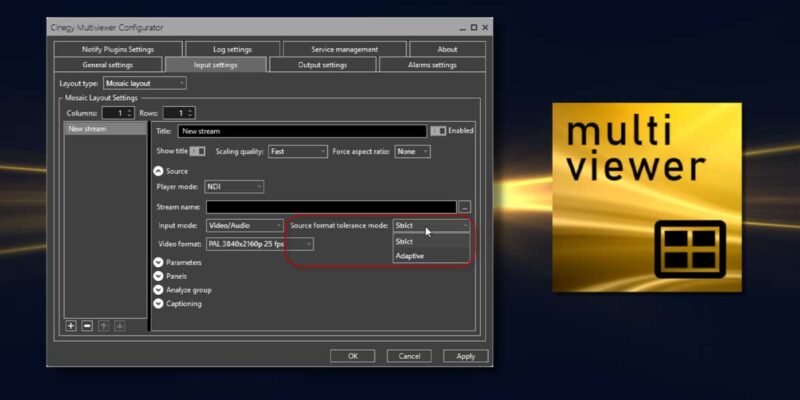Image resolution: width=800 pixels, height=400 pixels.
Task: Add a new stream with plus icon
Action: [71, 326]
